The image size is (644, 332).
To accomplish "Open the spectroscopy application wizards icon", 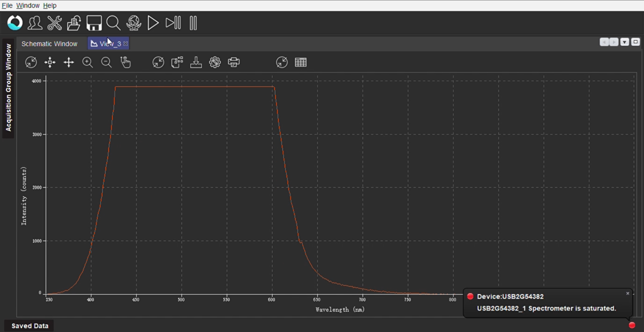I will tap(35, 23).
